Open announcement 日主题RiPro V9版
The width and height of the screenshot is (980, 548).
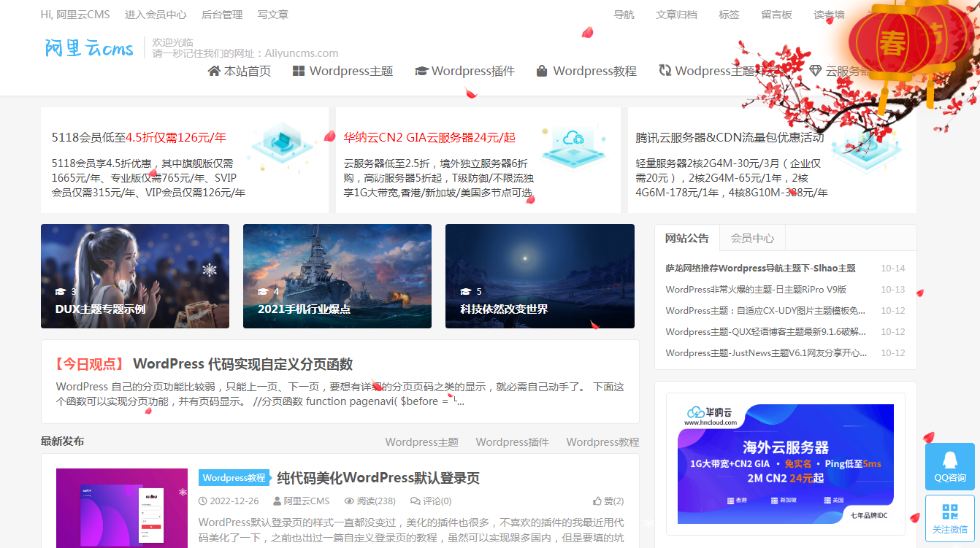(x=756, y=290)
